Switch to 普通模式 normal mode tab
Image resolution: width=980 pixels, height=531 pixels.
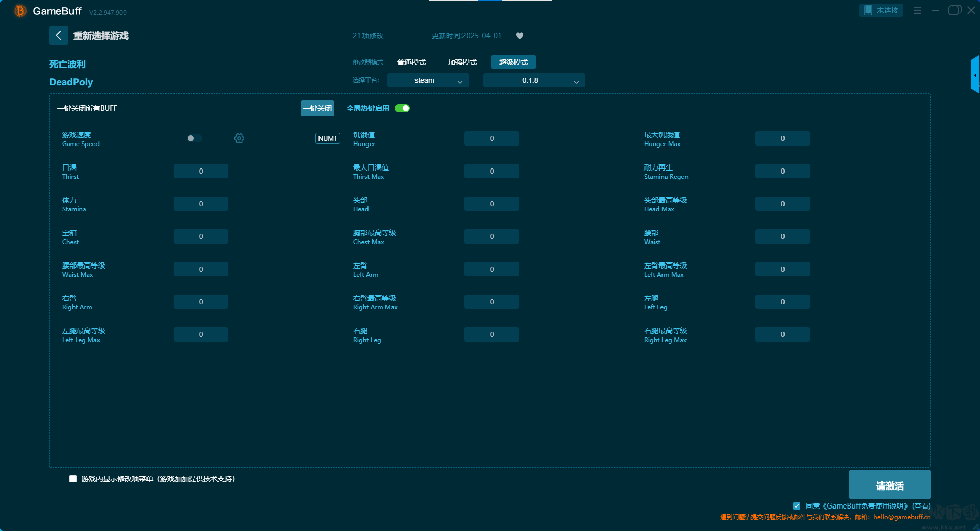click(x=411, y=62)
